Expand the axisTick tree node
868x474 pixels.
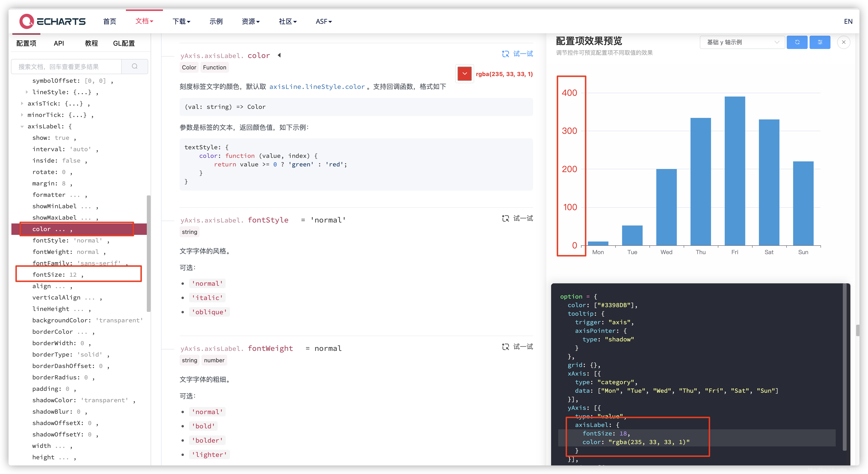(x=22, y=103)
